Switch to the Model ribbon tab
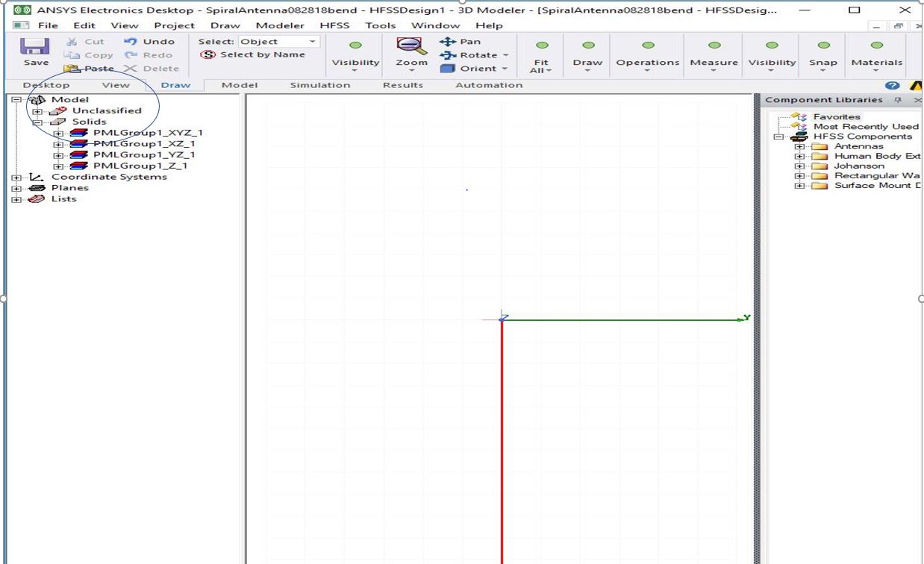The image size is (924, 564). [x=240, y=85]
